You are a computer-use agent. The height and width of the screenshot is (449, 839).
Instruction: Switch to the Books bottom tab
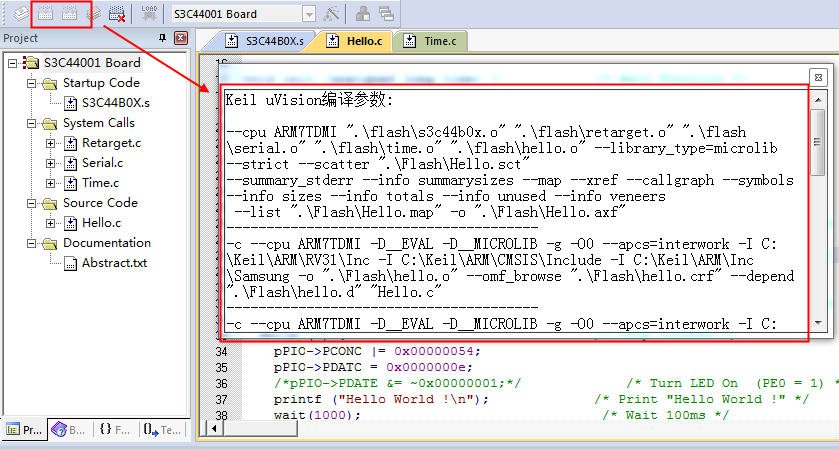click(x=70, y=430)
